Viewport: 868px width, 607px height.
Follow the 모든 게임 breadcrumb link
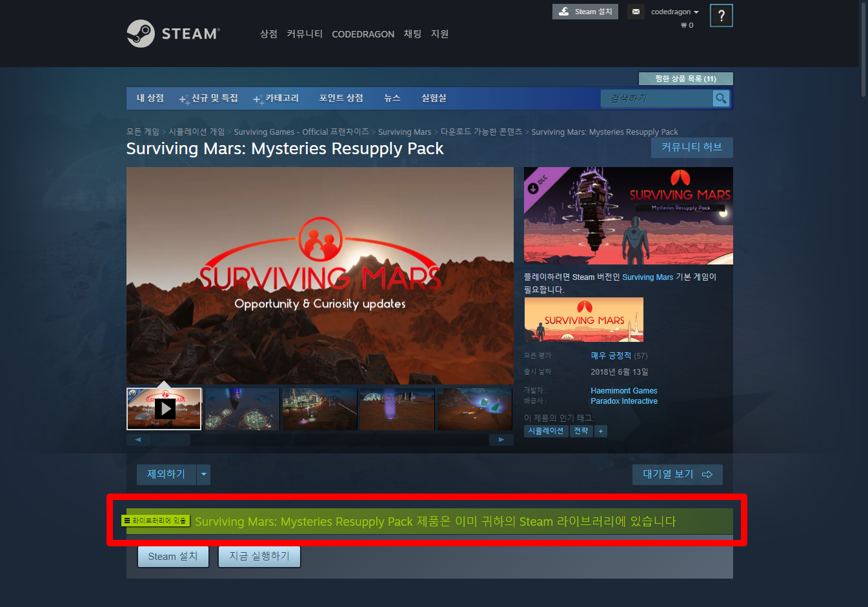[x=143, y=132]
